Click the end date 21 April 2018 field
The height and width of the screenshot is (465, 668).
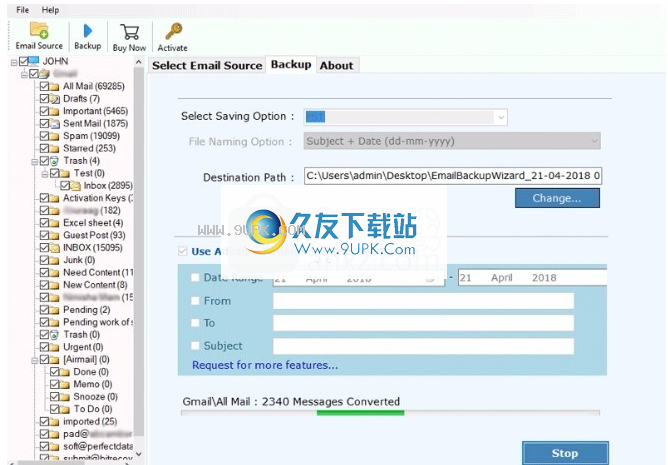[532, 277]
